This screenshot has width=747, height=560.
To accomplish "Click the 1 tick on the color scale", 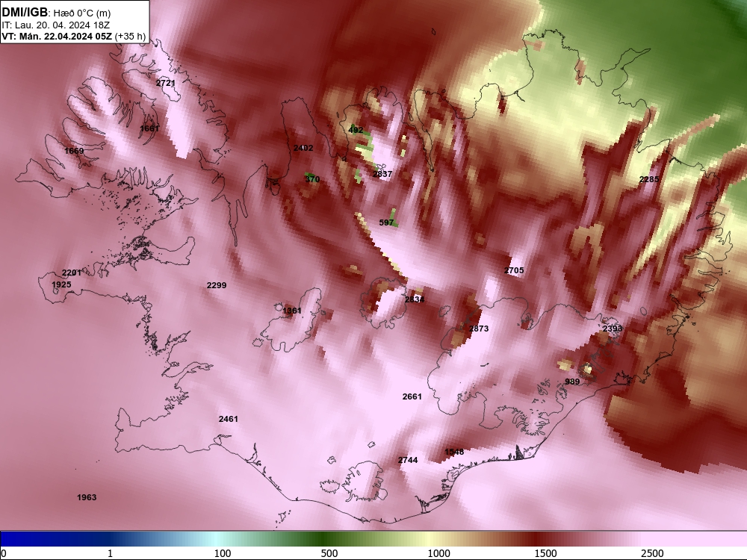I will (x=110, y=553).
